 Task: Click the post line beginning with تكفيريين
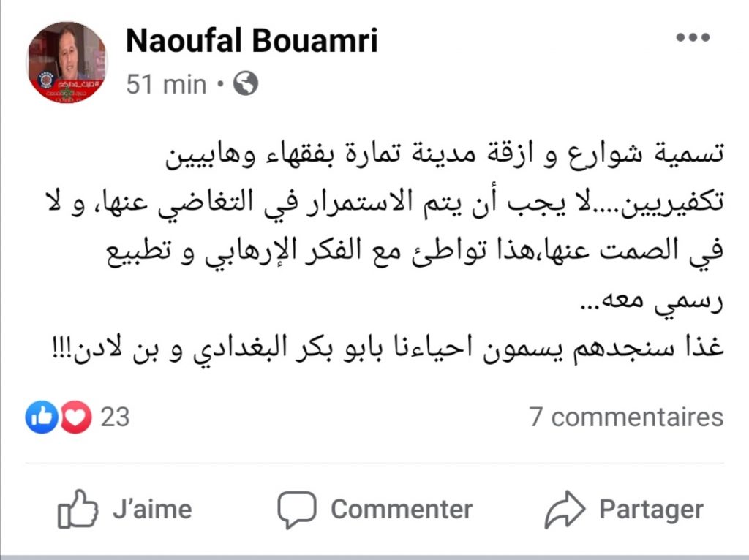[x=383, y=204]
